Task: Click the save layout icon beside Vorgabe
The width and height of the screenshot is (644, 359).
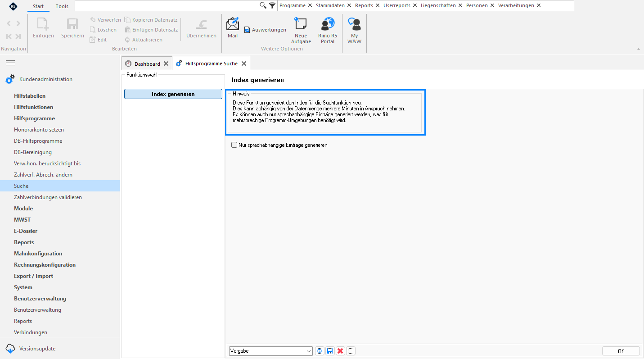Action: click(x=330, y=351)
